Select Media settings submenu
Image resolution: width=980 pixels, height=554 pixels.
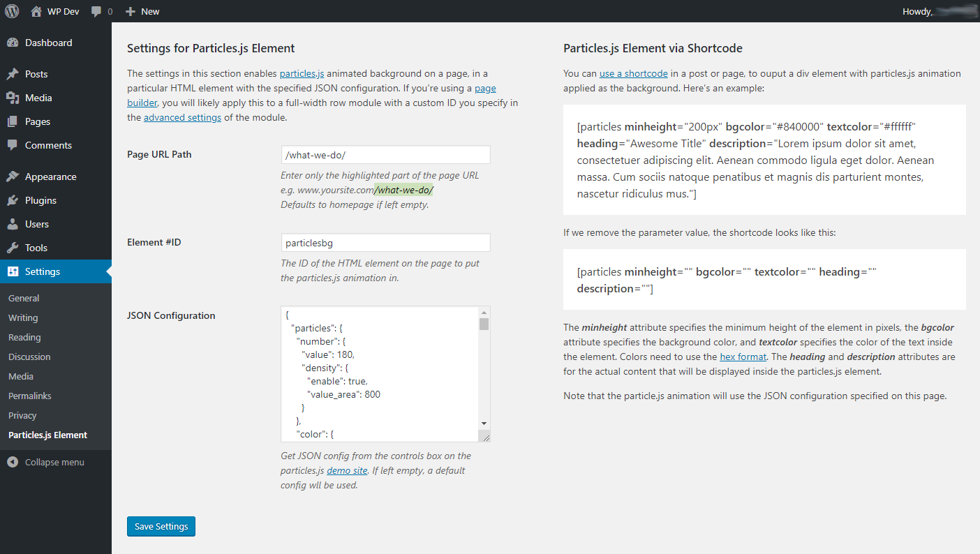pos(21,376)
